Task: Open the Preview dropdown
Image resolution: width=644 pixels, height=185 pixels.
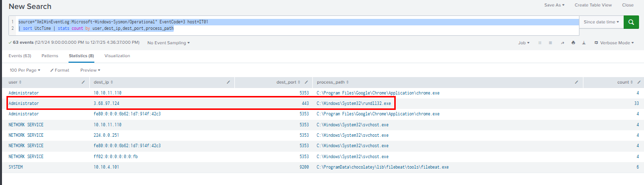Action: 90,70
